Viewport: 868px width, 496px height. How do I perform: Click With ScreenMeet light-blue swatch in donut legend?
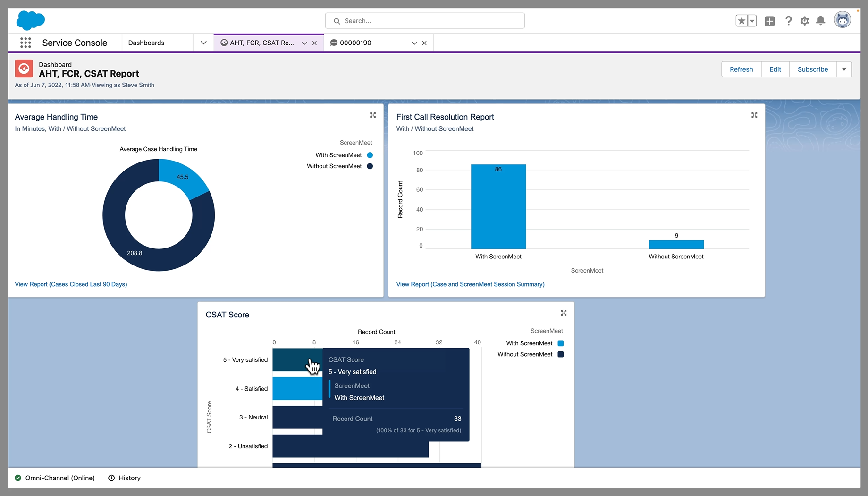[370, 155]
